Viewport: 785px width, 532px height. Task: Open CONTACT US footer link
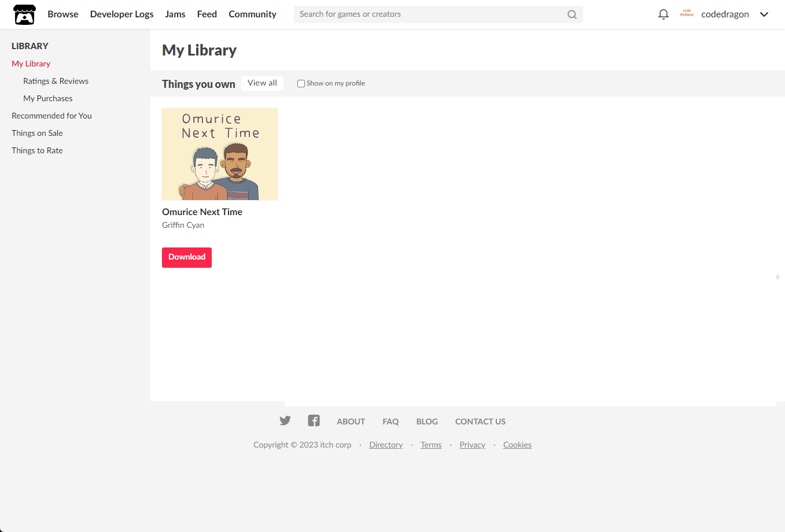[x=481, y=422]
